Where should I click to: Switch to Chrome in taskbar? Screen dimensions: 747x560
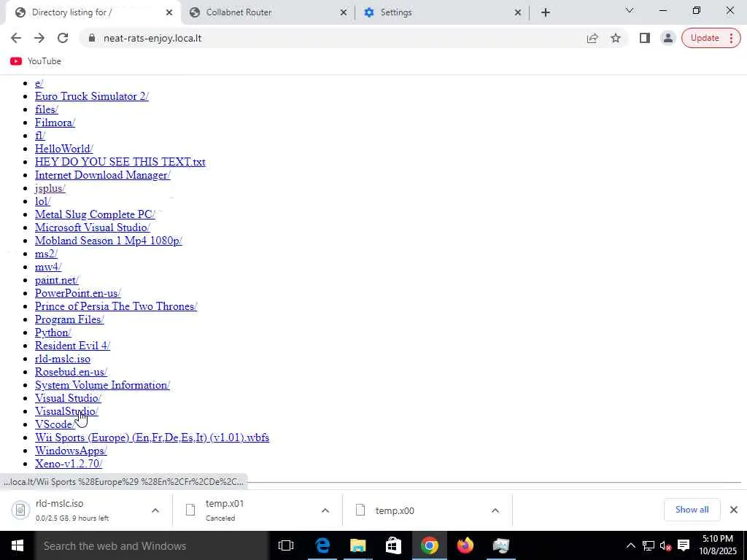pyautogui.click(x=429, y=545)
